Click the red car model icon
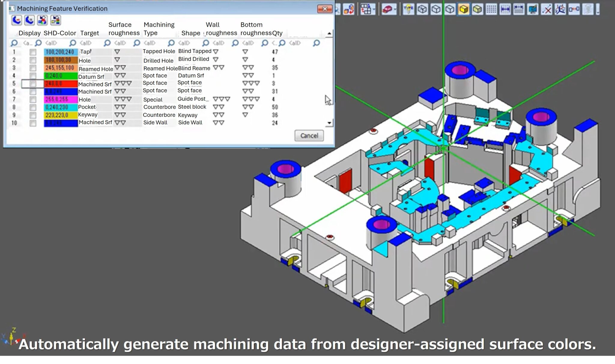Screen dimensions: 615x364 tap(387, 9)
